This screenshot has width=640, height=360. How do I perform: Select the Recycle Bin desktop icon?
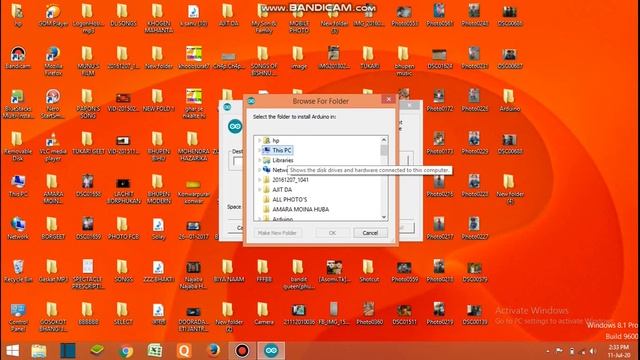[18, 271]
